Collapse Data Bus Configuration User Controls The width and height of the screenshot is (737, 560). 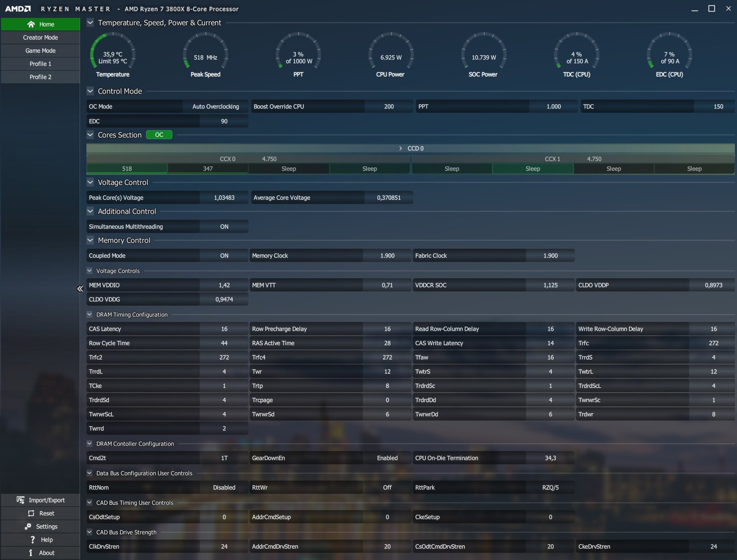point(89,473)
